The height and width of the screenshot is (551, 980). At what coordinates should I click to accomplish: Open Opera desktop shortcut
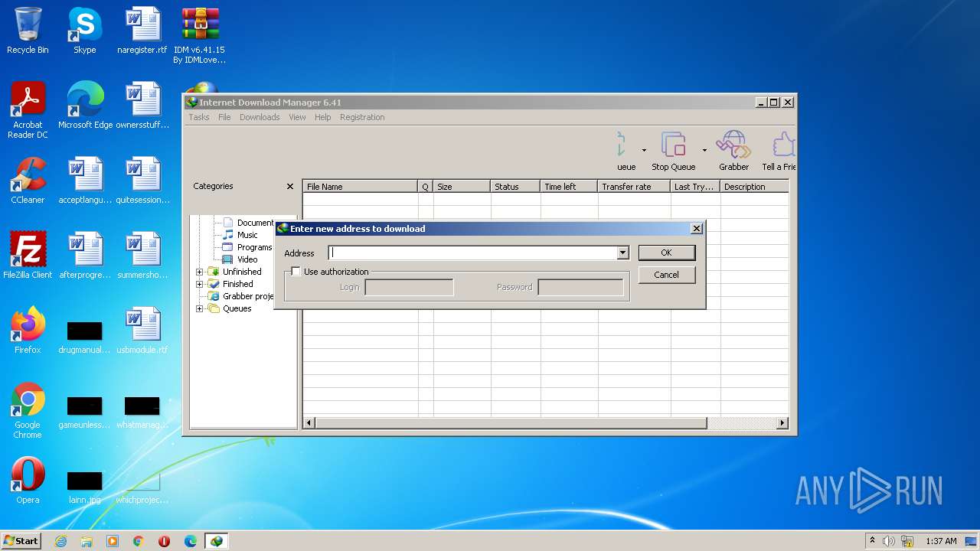[28, 474]
